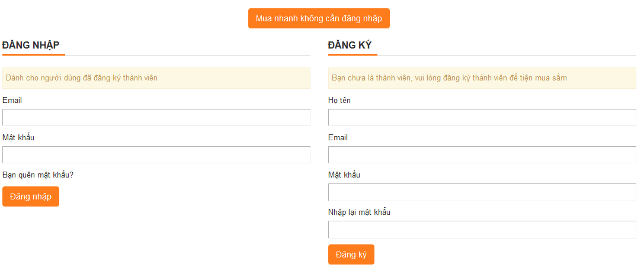The image size is (644, 274).
Task: Focus the Họ tên input field
Action: tap(482, 117)
